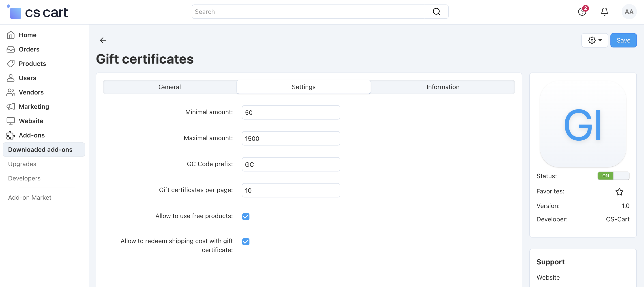Click the Vendors people icon
This screenshot has width=644, height=287.
[x=11, y=92]
